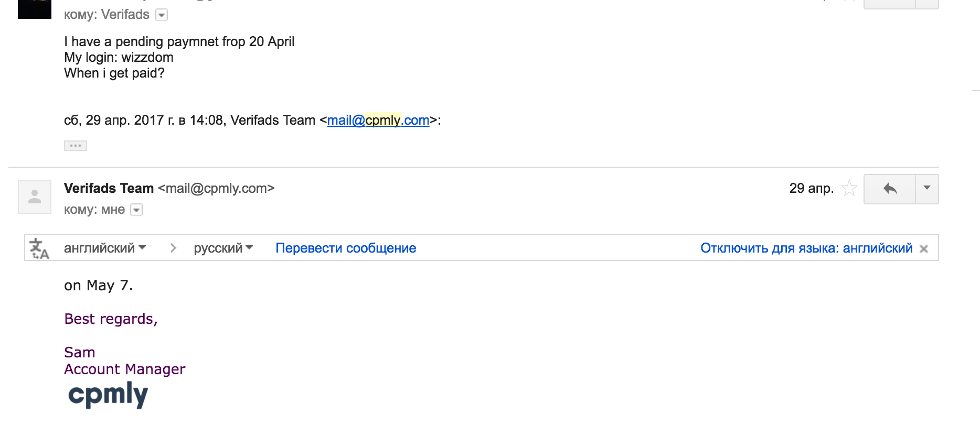This screenshot has height=436, width=980.
Task: Click the translate icon in the translation bar
Action: pyautogui.click(x=39, y=248)
